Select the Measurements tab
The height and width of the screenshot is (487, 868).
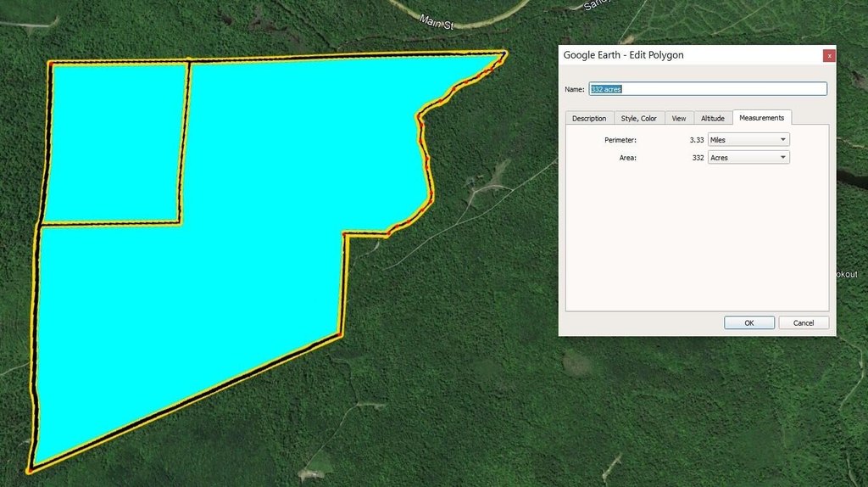coord(761,118)
